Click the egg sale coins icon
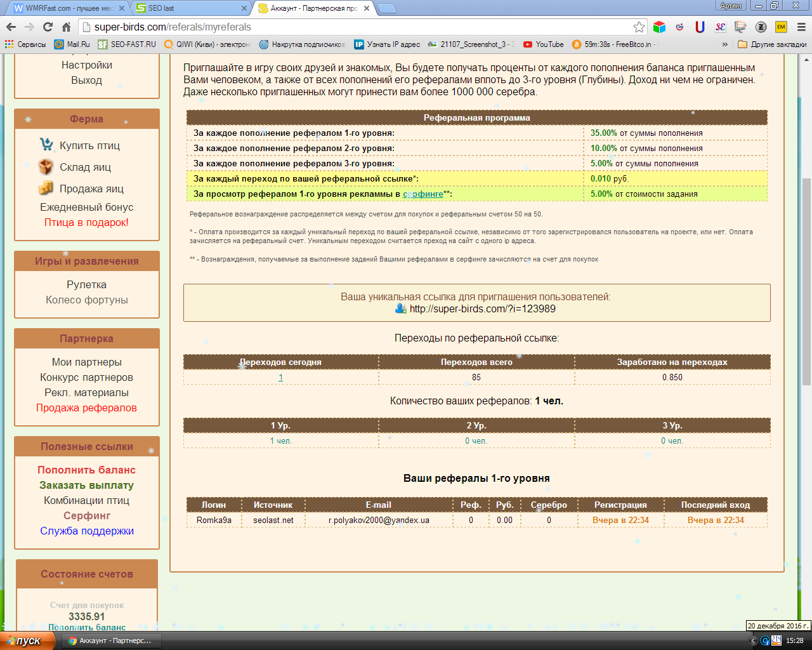Screen dimensions: 812x650 pos(46,189)
